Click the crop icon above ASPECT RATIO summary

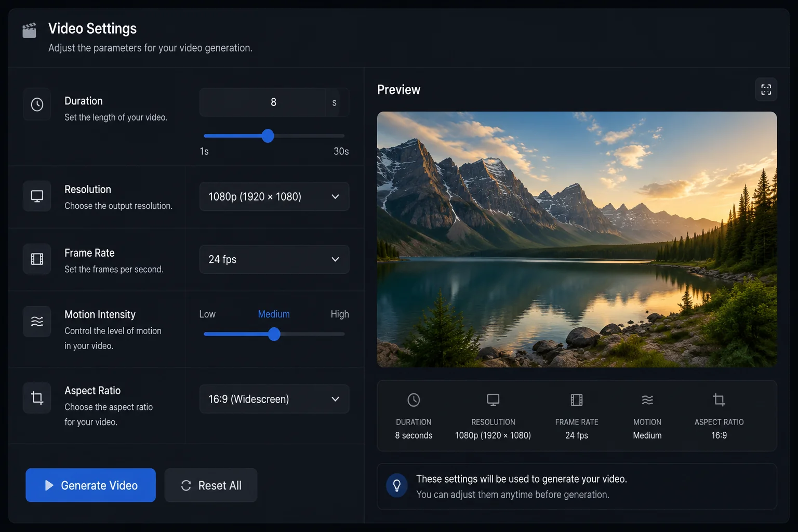[x=719, y=400]
